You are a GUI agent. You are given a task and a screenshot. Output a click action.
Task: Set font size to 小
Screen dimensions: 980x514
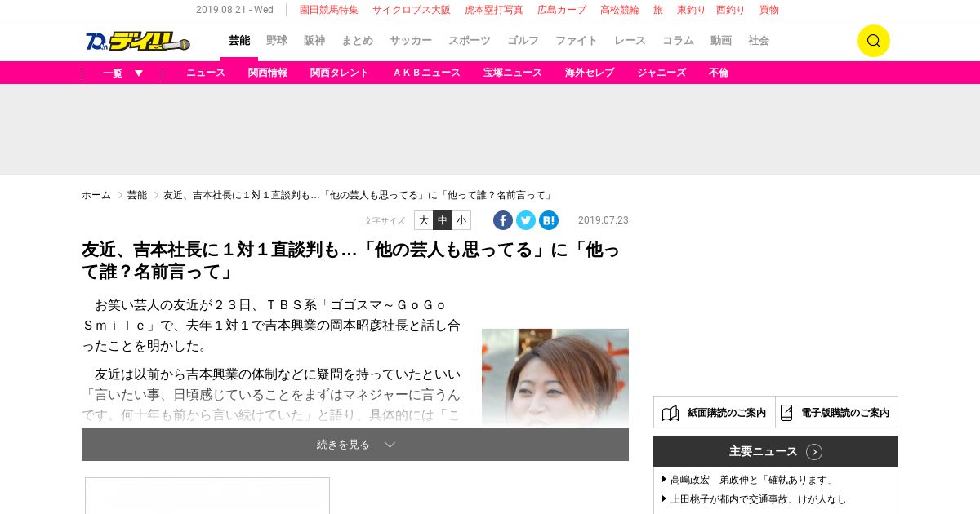click(461, 220)
